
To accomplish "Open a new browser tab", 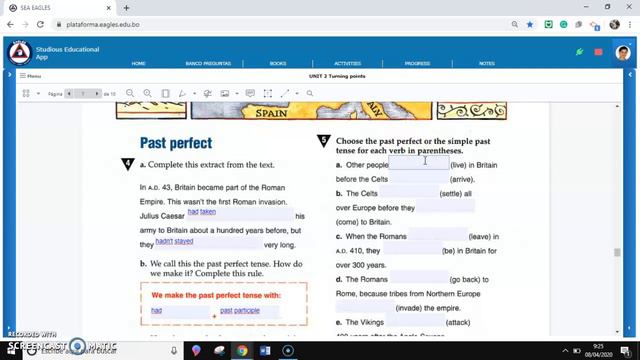I will pos(126,8).
